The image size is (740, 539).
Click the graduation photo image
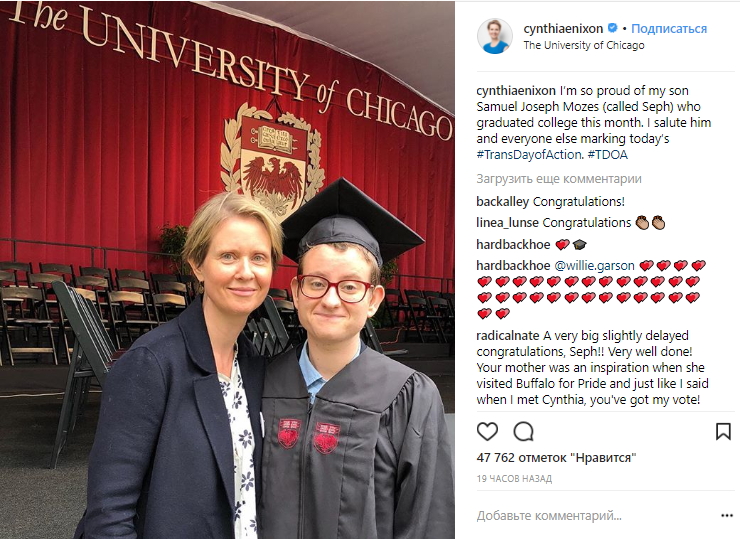[x=227, y=270]
